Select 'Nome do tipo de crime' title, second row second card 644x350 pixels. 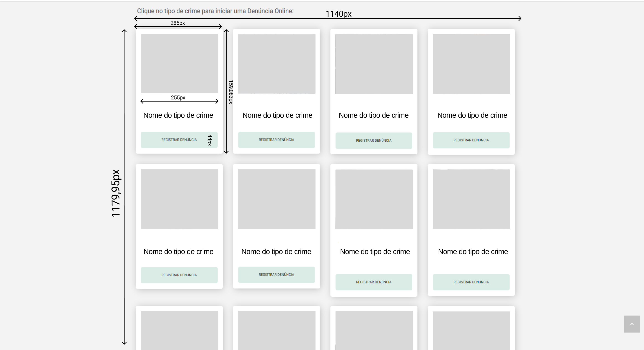coord(276,251)
